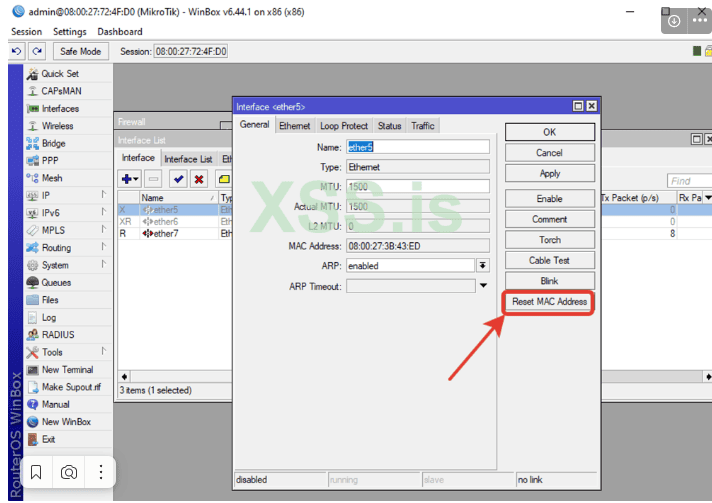Expand the IPv6 submenu

point(104,212)
